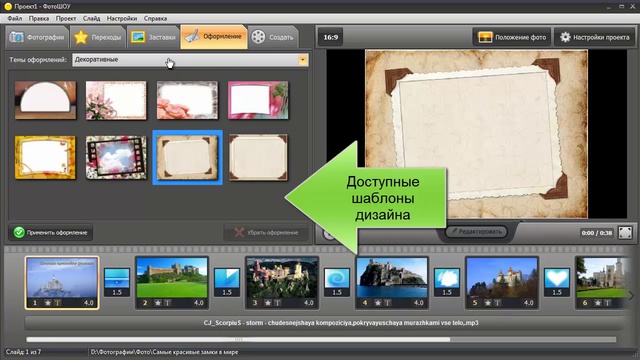Click the T text icon on slide 4
The height and width of the screenshot is (360, 640).
(388, 303)
